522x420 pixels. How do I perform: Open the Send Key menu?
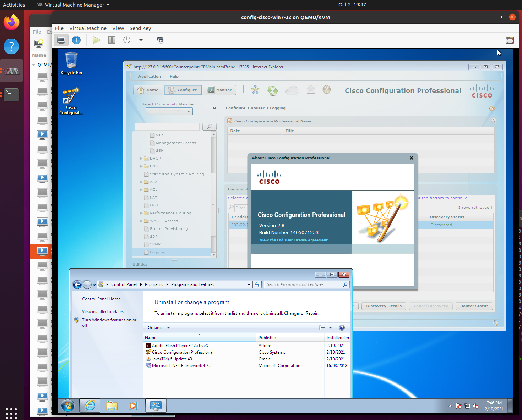point(140,28)
